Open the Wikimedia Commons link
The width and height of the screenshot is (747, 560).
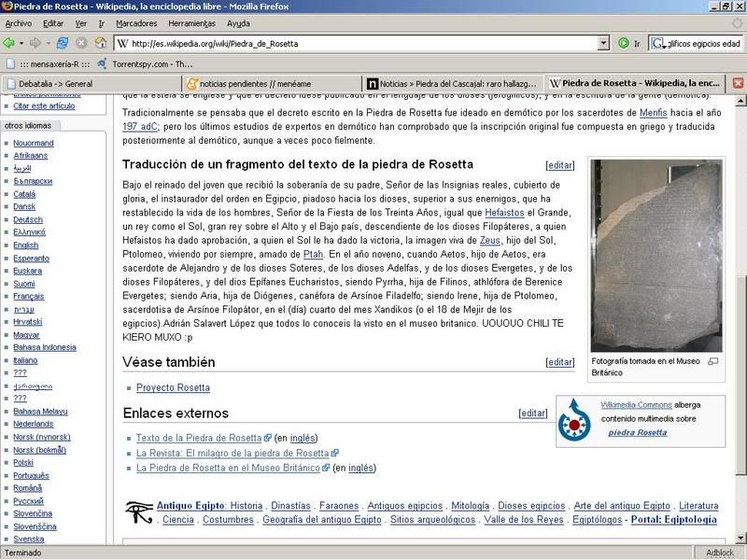tap(636, 405)
